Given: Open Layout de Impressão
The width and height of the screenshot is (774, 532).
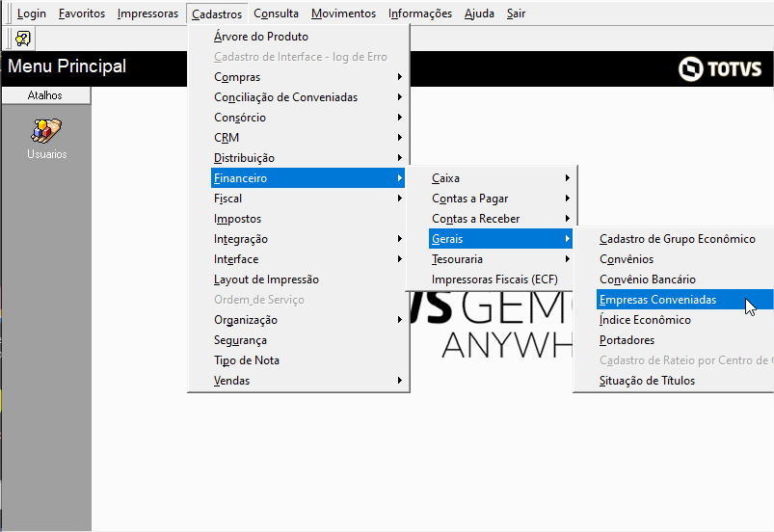Looking at the screenshot, I should point(307,279).
